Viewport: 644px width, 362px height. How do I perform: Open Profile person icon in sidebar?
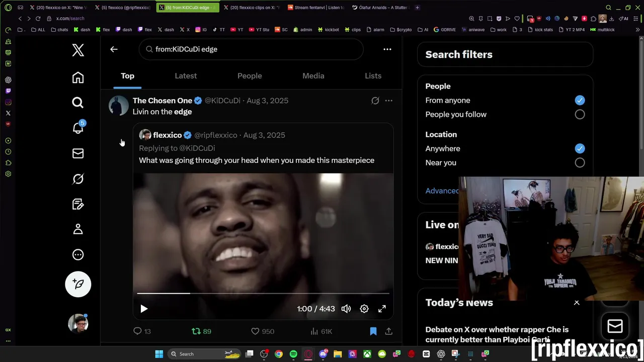[78, 229]
